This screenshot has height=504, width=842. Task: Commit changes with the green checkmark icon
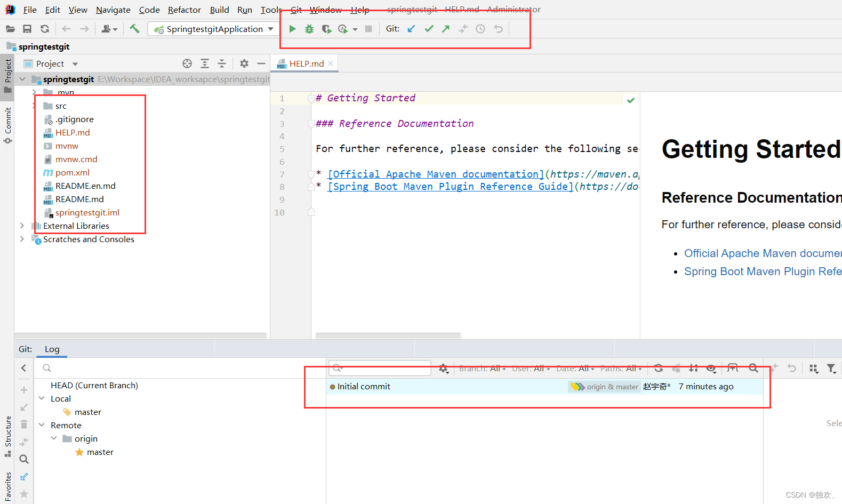(429, 29)
